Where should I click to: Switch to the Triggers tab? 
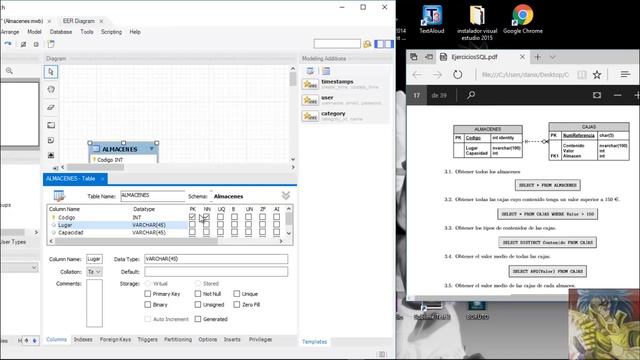pyautogui.click(x=147, y=340)
